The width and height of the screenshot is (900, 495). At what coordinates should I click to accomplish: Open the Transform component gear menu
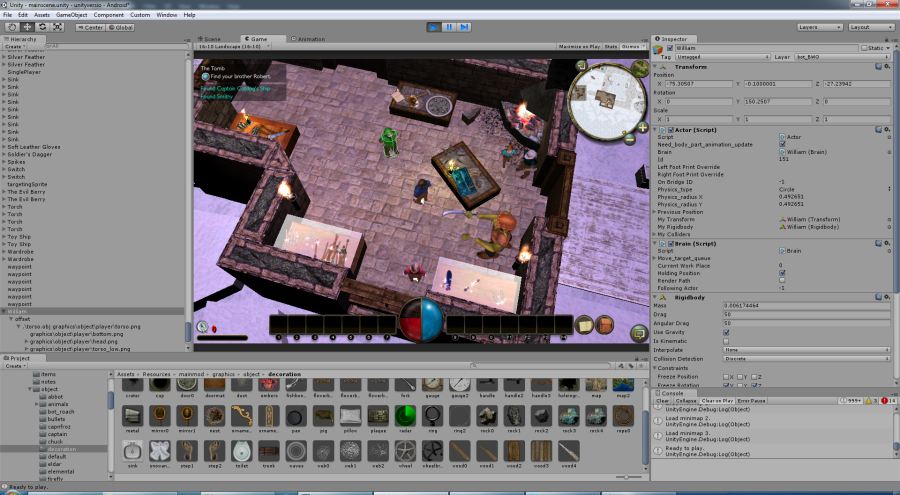(887, 67)
